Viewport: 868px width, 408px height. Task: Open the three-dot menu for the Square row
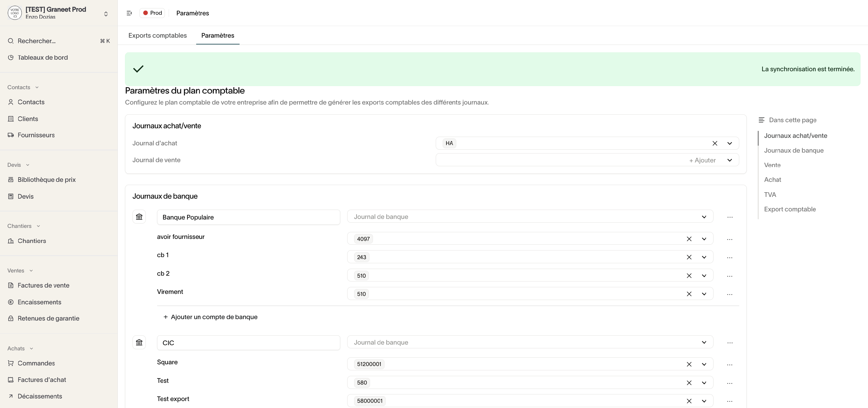click(x=729, y=365)
